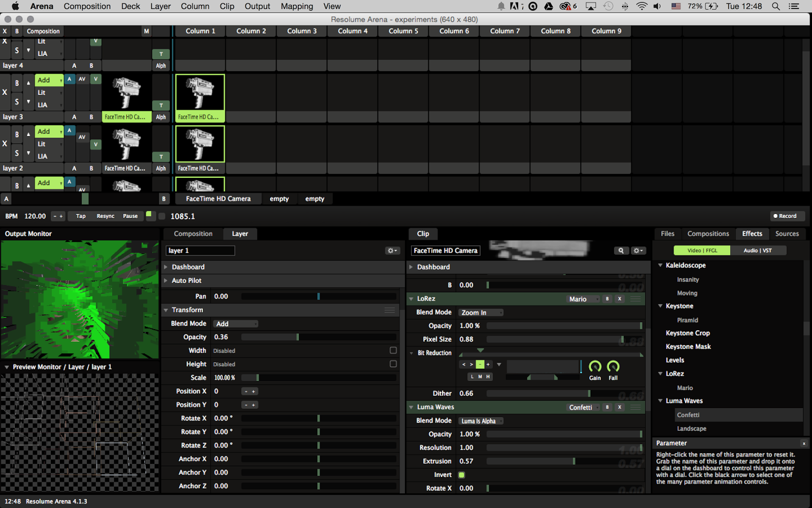Open the LoRez Mario preset dropdown

point(583,299)
